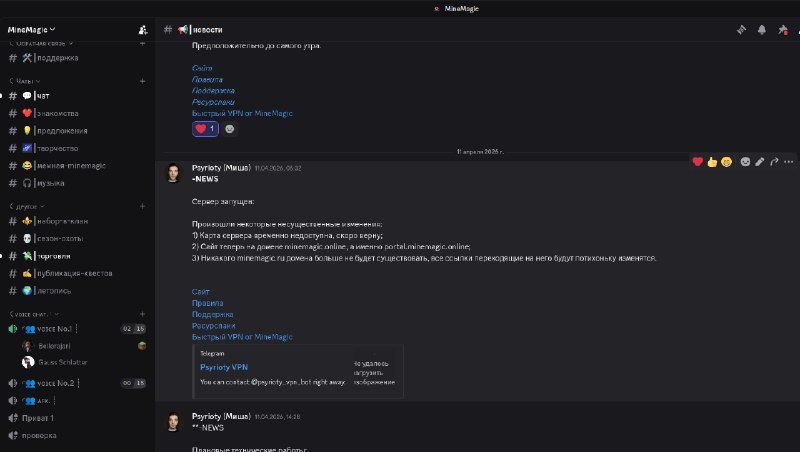Open the мемная-minemagic channel
Image resolution: width=800 pixels, height=452 pixels.
coord(77,166)
